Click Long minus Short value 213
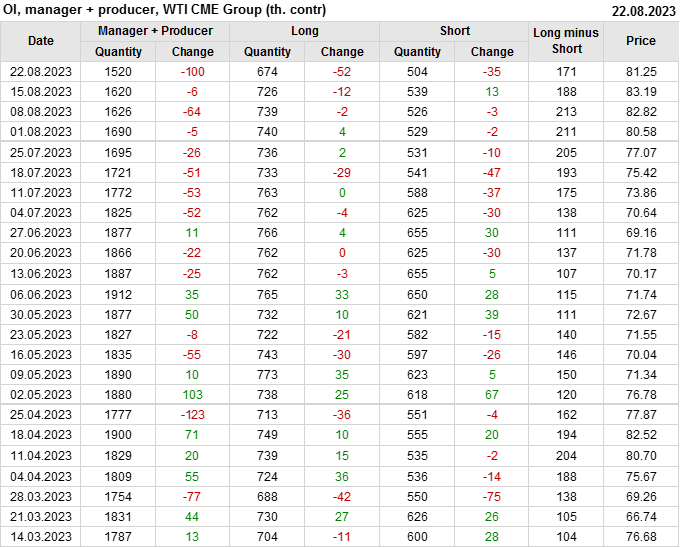Image resolution: width=680 pixels, height=548 pixels. click(x=566, y=112)
